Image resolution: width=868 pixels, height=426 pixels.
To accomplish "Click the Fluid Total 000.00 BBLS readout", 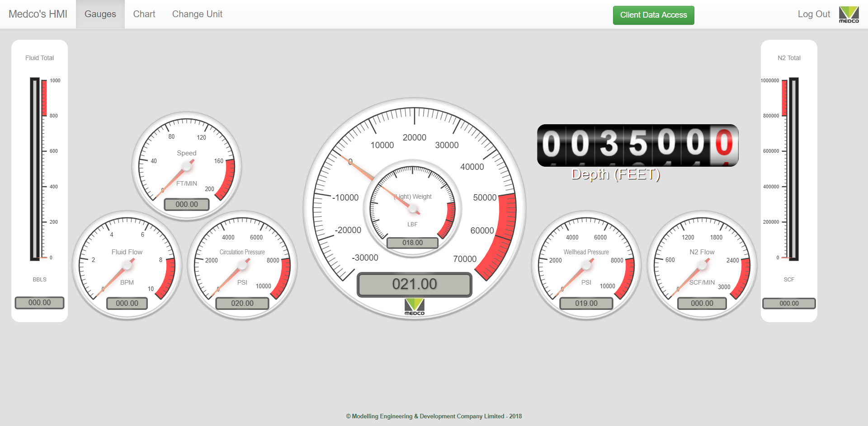I will (40, 303).
